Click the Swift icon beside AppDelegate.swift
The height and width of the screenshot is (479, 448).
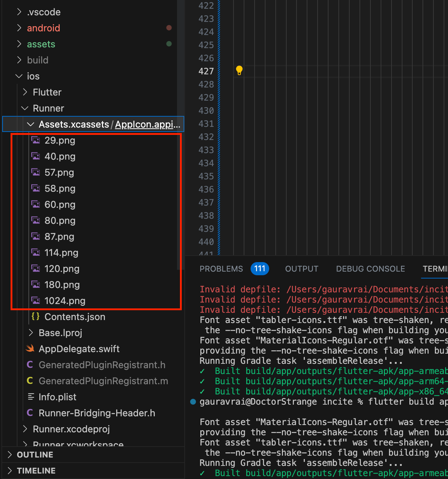(30, 349)
